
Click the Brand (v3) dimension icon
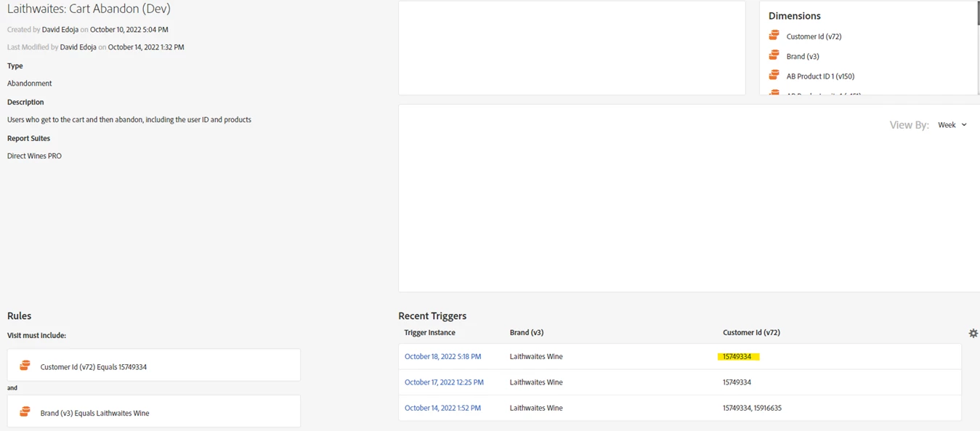tap(774, 55)
